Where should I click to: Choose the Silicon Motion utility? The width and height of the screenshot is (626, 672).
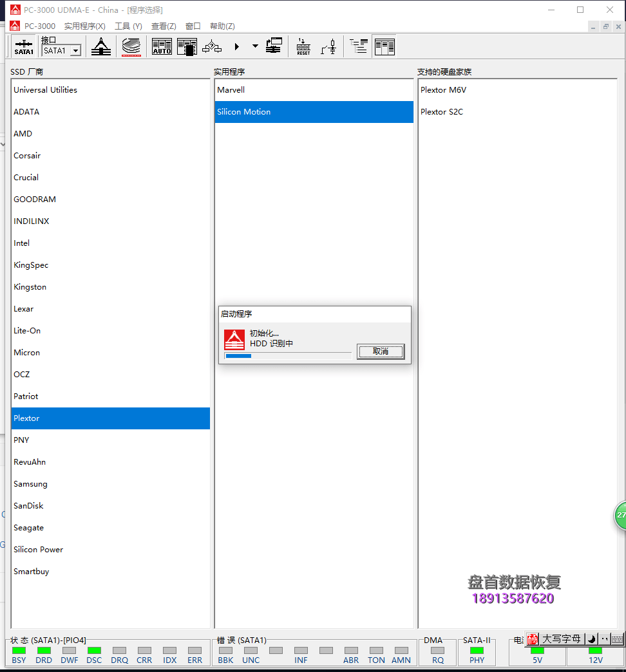click(314, 112)
